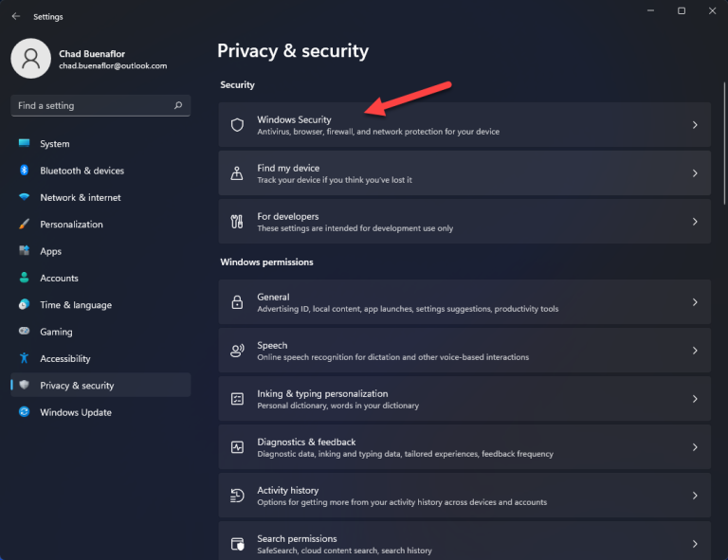Click the Activity history clock icon
728x560 pixels.
[237, 496]
